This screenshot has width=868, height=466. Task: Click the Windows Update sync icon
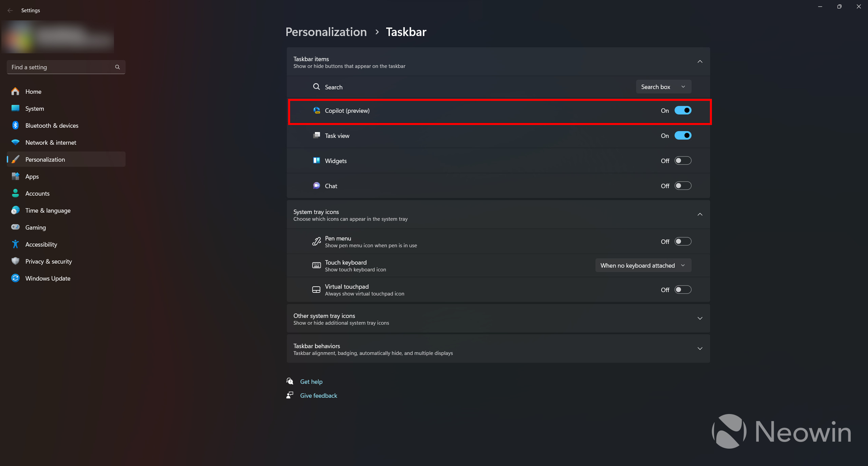click(15, 278)
